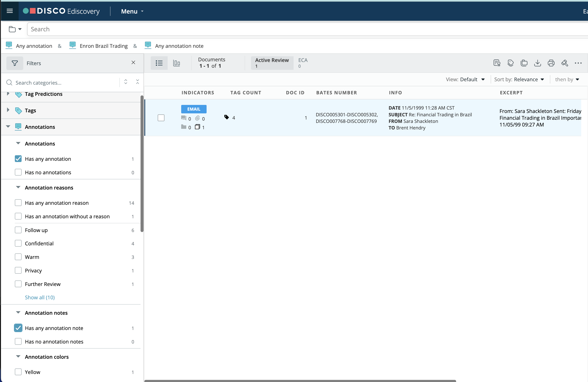Open the 'then by' sort dropdown
Image resolution: width=588 pixels, height=382 pixels.
click(x=567, y=79)
